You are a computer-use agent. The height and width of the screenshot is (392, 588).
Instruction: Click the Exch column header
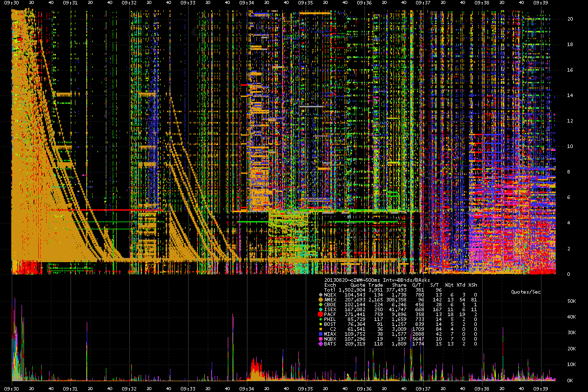(x=330, y=285)
